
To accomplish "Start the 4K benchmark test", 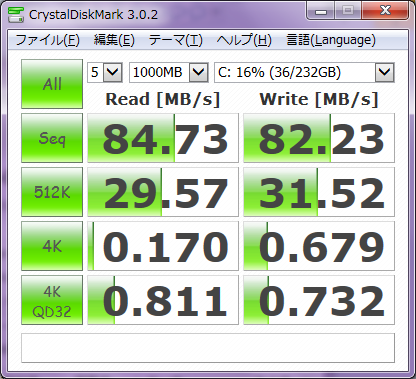I will tap(52, 246).
